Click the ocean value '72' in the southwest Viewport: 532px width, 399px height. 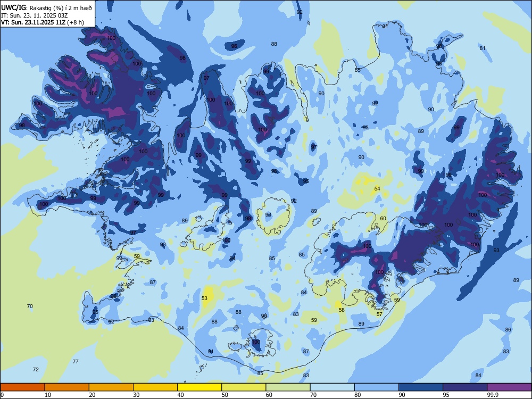pos(36,370)
